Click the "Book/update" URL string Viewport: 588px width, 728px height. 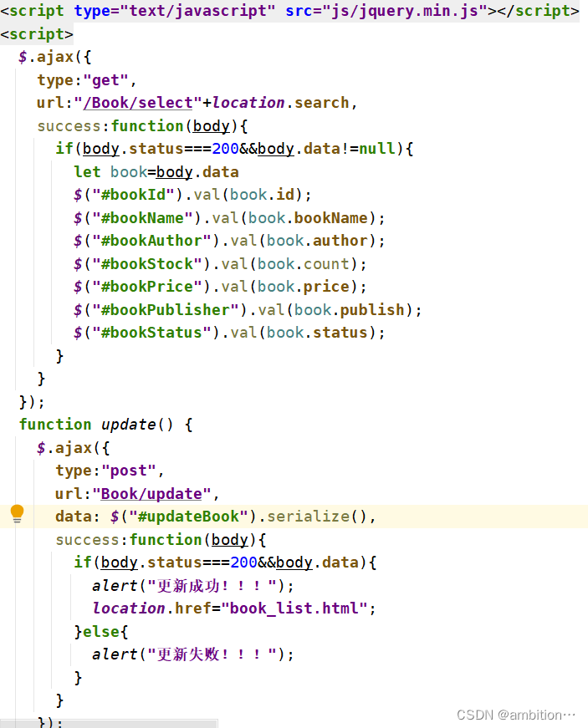pos(151,493)
